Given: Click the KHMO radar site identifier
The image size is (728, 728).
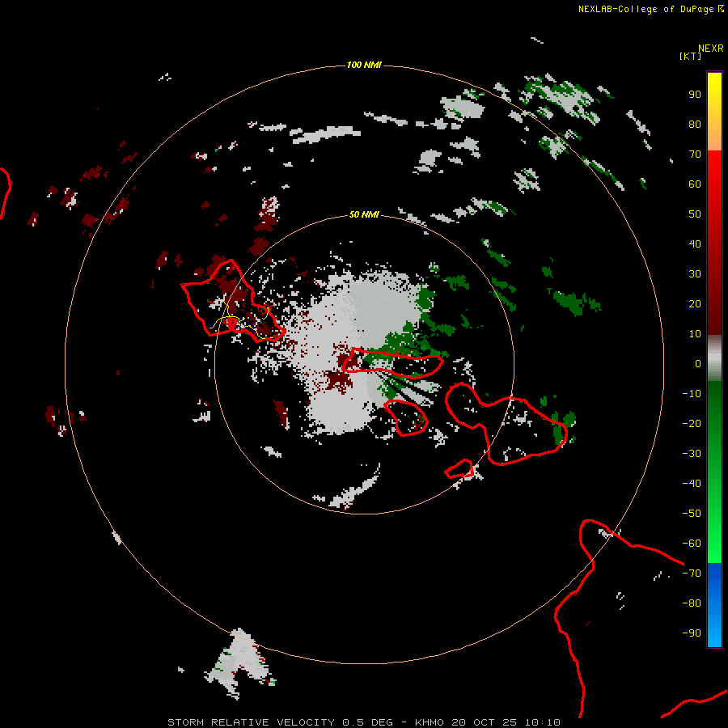Looking at the screenshot, I should pyautogui.click(x=431, y=722).
